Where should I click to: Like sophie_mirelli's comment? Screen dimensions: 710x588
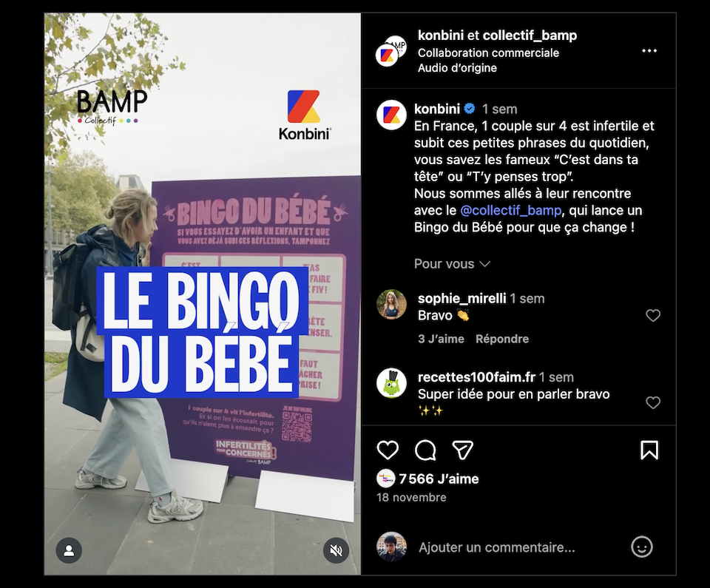tap(653, 315)
